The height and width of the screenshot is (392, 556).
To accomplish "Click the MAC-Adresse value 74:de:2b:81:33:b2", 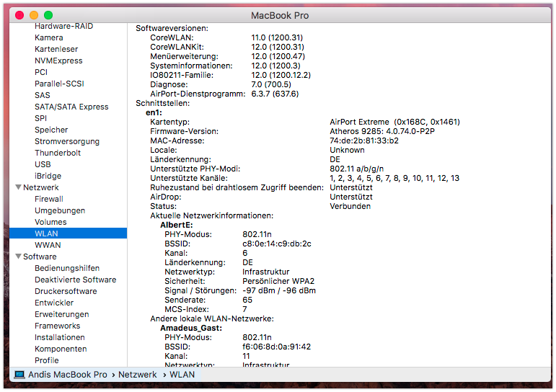I will pyautogui.click(x=364, y=141).
